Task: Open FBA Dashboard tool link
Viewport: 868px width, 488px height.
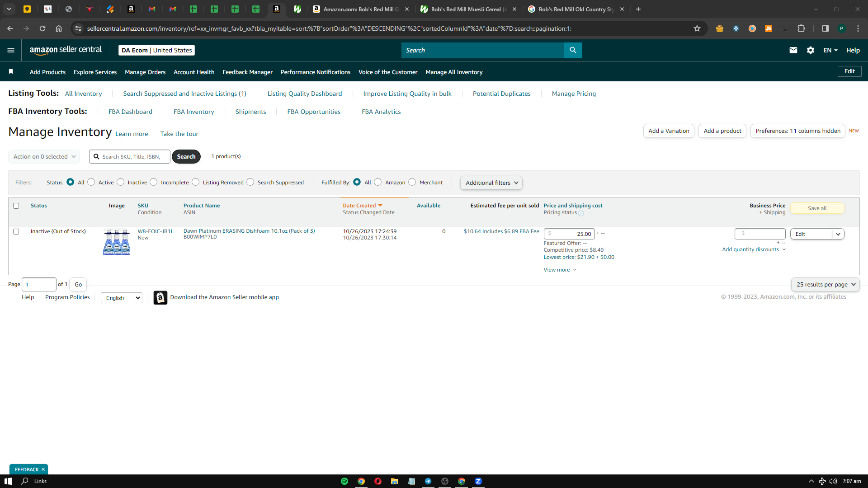Action: point(130,112)
